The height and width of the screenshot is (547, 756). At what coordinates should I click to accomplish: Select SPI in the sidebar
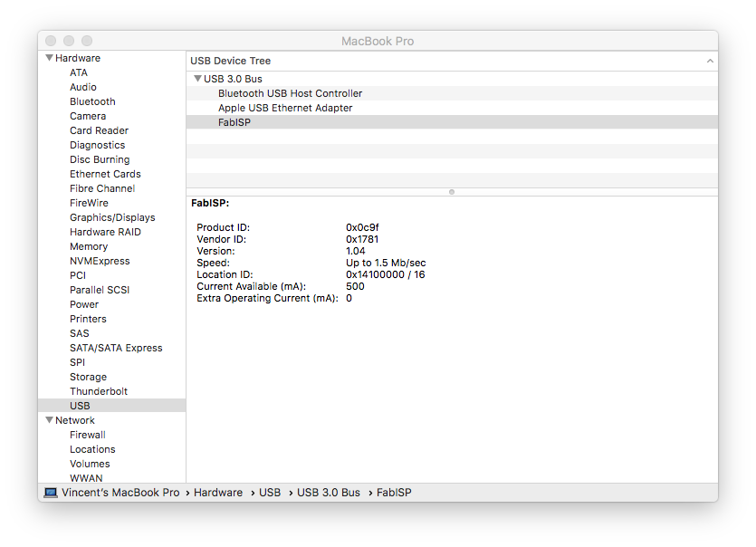pyautogui.click(x=77, y=362)
